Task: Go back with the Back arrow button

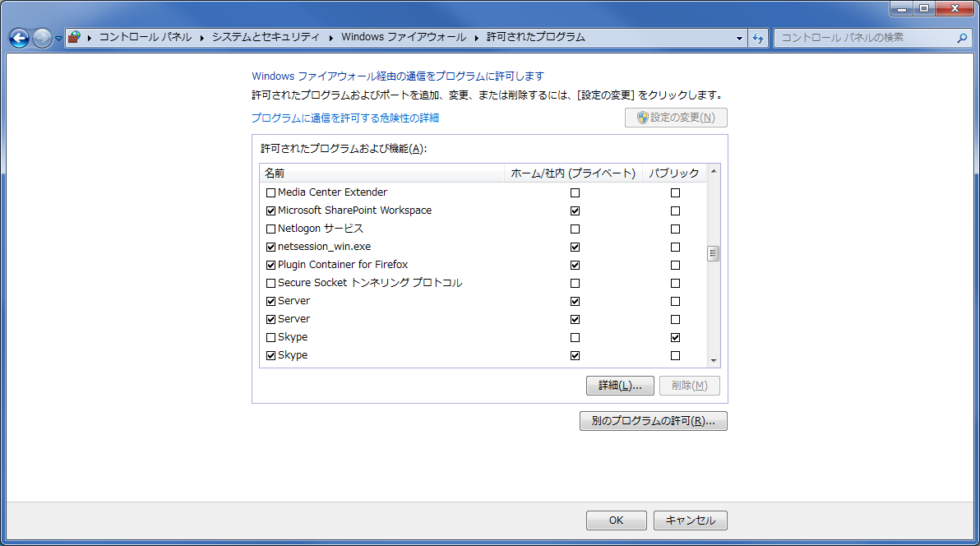Action: (x=20, y=38)
